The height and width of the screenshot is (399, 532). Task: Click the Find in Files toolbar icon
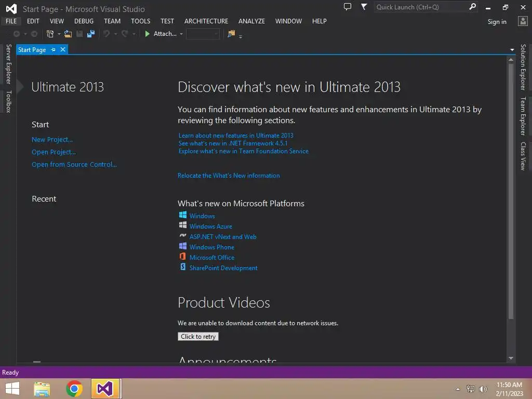pos(231,34)
